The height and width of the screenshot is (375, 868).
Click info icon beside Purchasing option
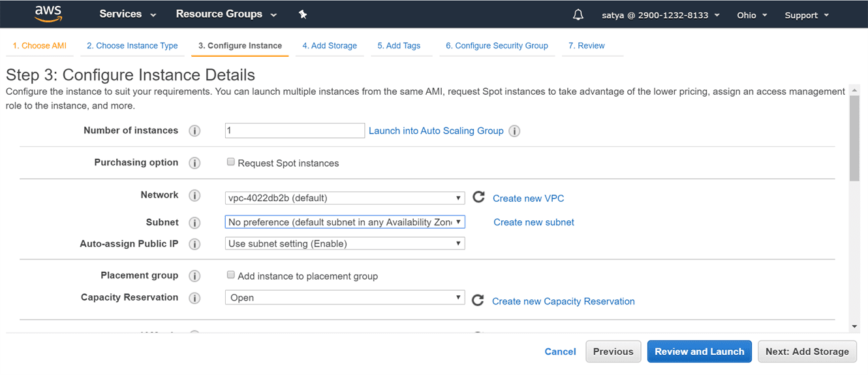tap(194, 163)
